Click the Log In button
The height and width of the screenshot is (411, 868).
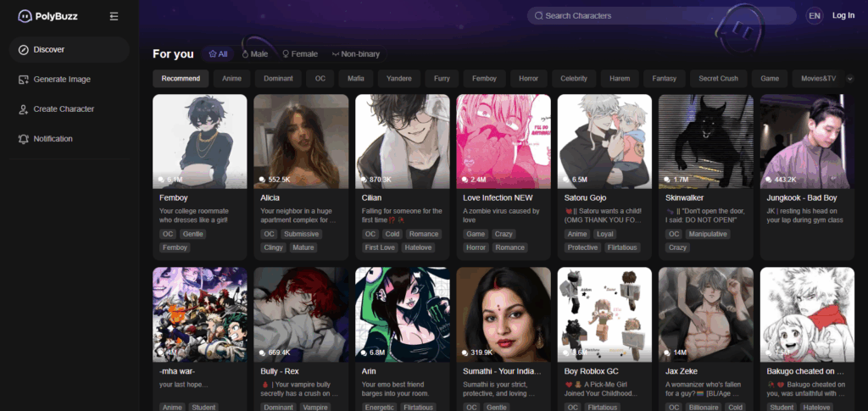[843, 15]
